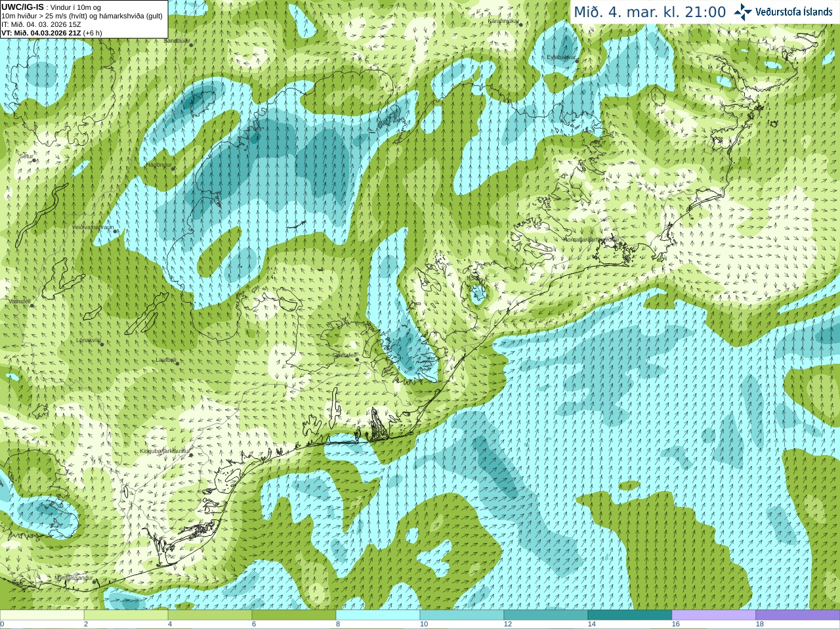Select the Veiðivatnahraun station label
Viewport: 840px width, 629px height.
[x=93, y=227]
